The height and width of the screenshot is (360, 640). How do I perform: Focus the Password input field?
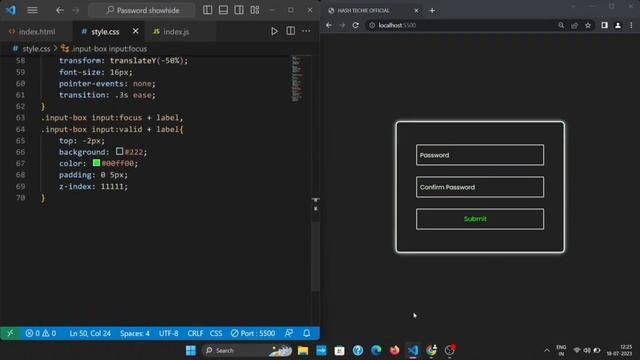pyautogui.click(x=480, y=155)
